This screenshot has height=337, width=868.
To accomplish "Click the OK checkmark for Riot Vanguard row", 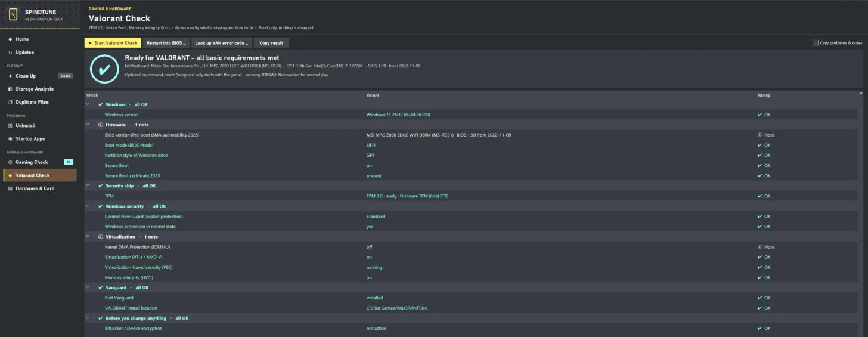I will [760, 298].
